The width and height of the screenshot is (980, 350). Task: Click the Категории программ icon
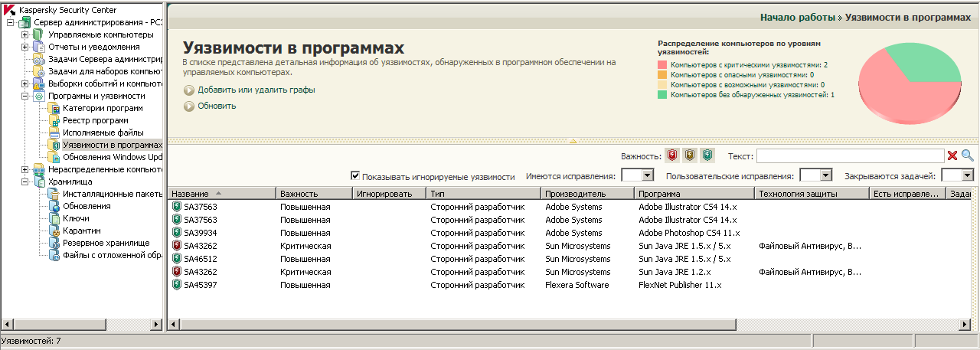[54, 108]
